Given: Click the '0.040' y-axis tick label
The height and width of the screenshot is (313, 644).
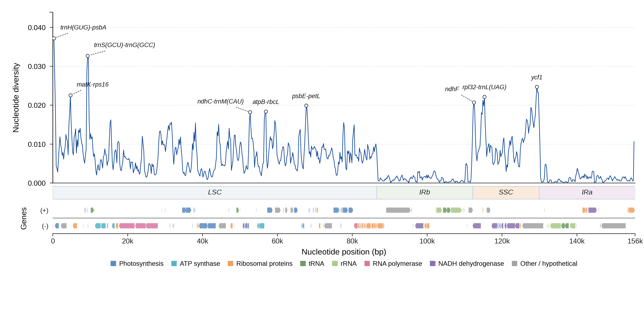Looking at the screenshot, I should click(x=37, y=28).
